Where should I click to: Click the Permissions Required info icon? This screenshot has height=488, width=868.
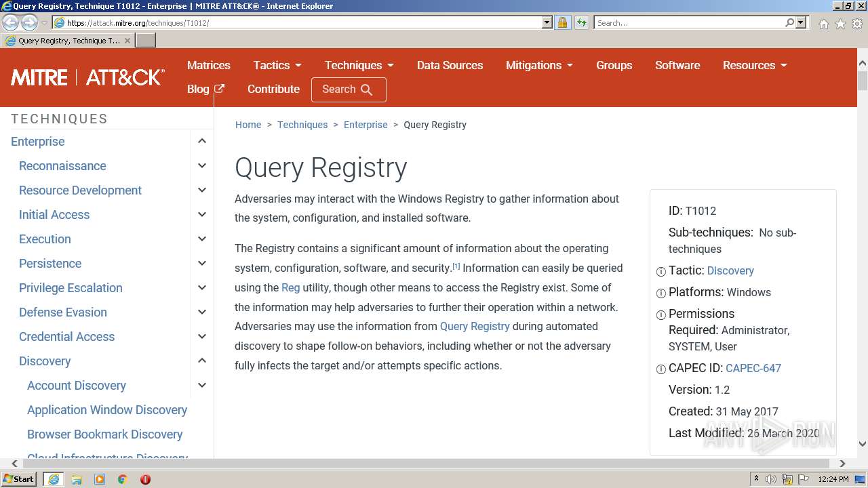(661, 315)
